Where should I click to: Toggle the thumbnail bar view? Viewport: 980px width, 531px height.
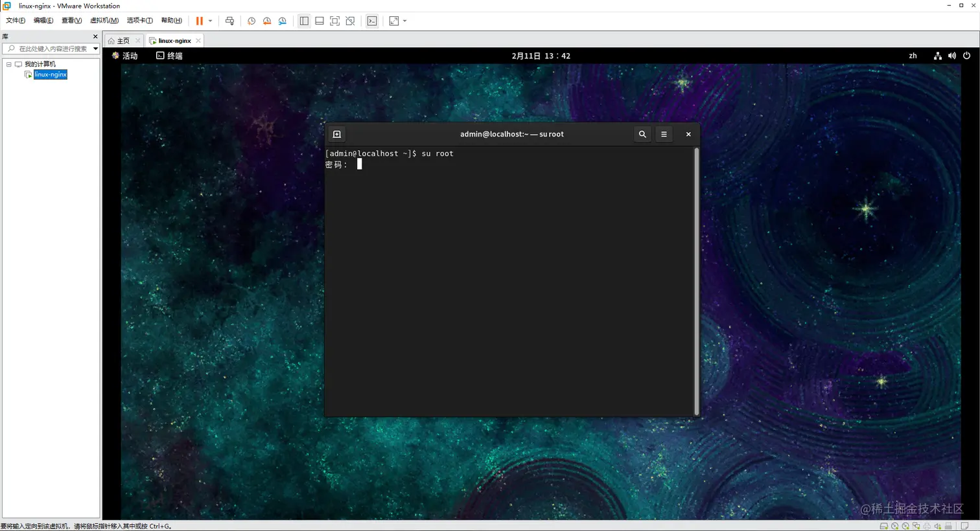click(320, 21)
